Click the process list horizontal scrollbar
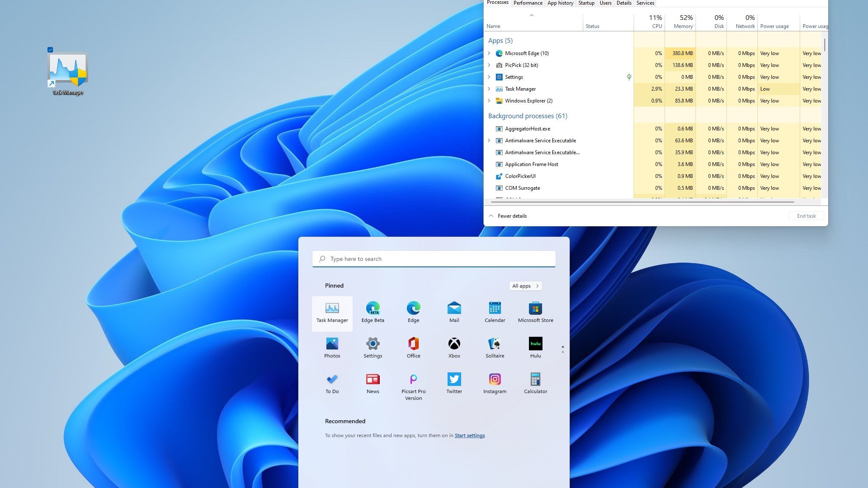This screenshot has width=868, height=488. coord(642,202)
